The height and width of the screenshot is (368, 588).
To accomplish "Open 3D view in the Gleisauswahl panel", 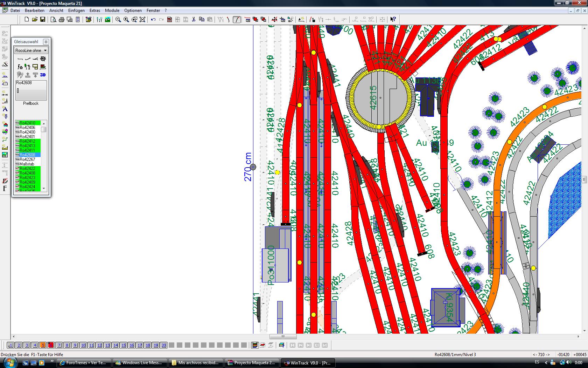I will click(x=43, y=75).
